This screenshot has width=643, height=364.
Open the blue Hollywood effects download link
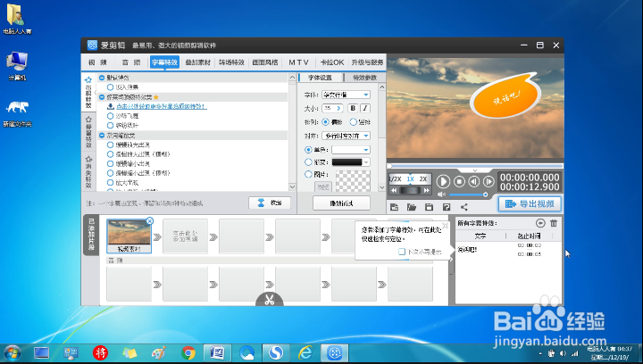pyautogui.click(x=161, y=106)
